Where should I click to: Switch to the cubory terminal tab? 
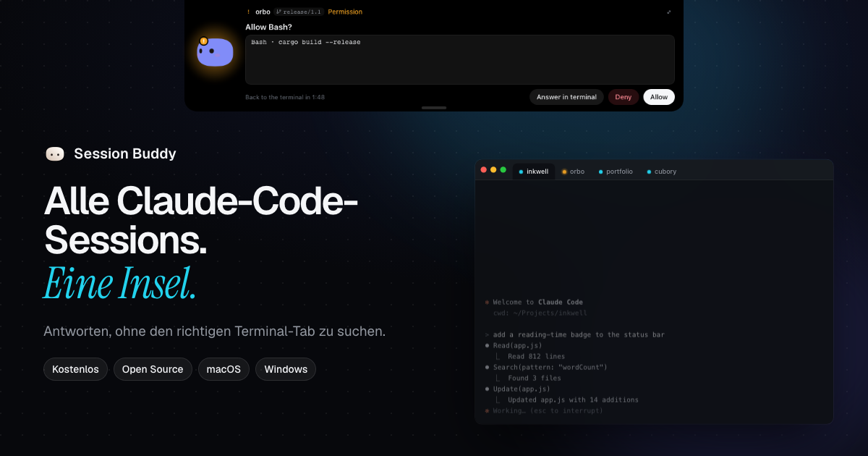click(661, 172)
